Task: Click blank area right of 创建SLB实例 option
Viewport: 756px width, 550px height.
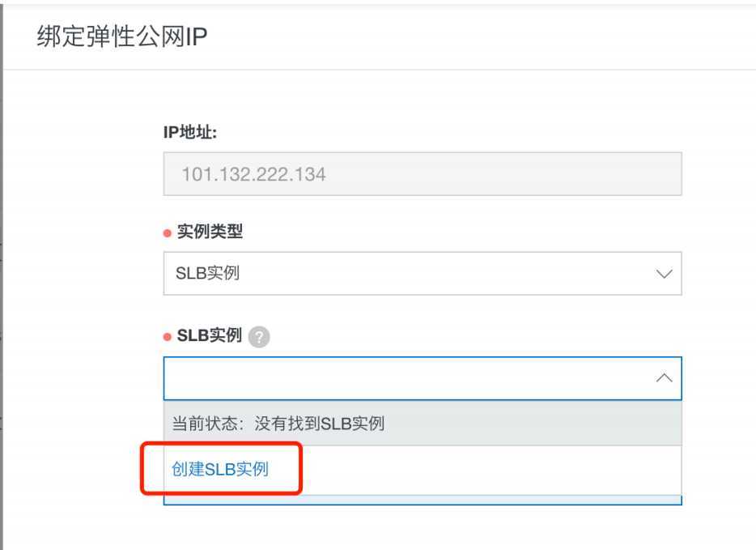Action: pos(491,470)
